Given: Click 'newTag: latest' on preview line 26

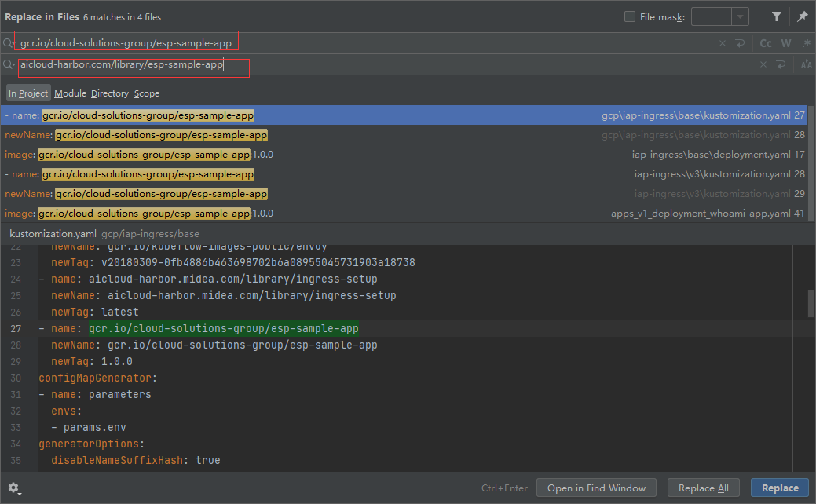Looking at the screenshot, I should pos(95,312).
